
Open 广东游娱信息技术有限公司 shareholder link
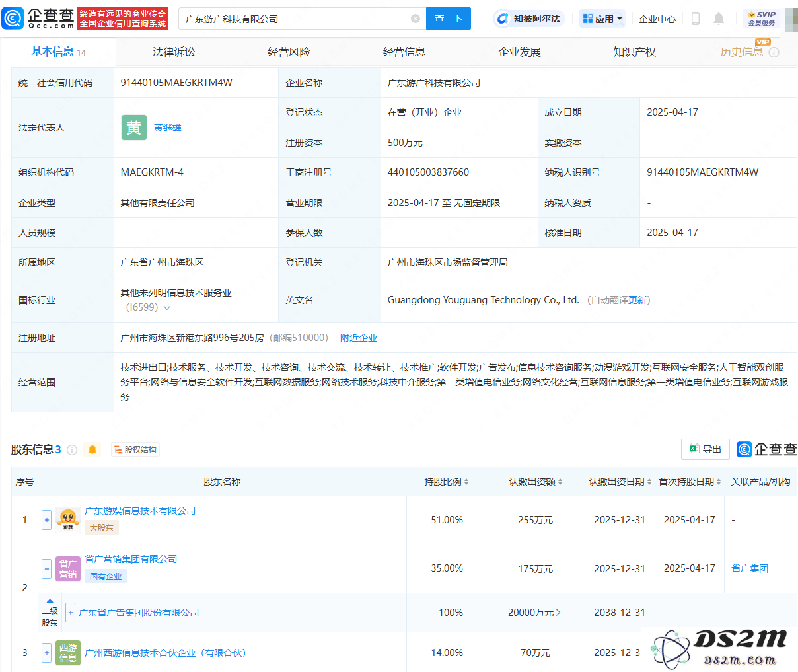tap(140, 511)
